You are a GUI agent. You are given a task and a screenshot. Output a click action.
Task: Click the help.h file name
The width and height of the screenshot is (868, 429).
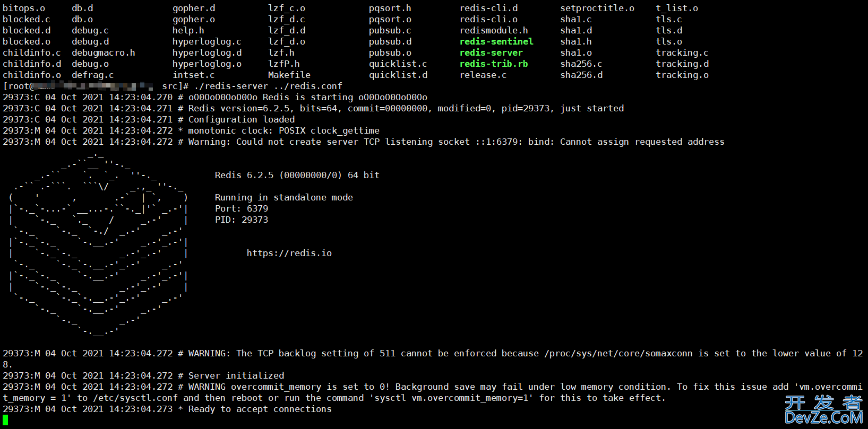pyautogui.click(x=188, y=30)
